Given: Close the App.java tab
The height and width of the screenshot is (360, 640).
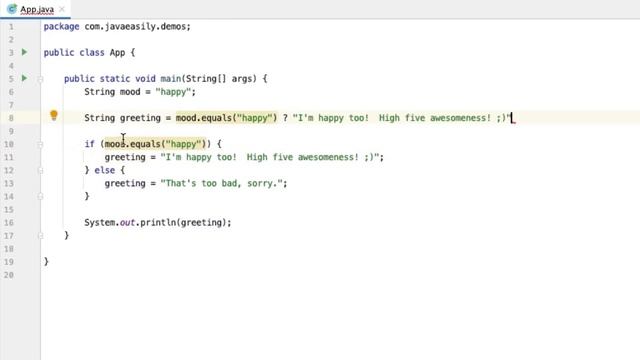Looking at the screenshot, I should (x=62, y=9).
